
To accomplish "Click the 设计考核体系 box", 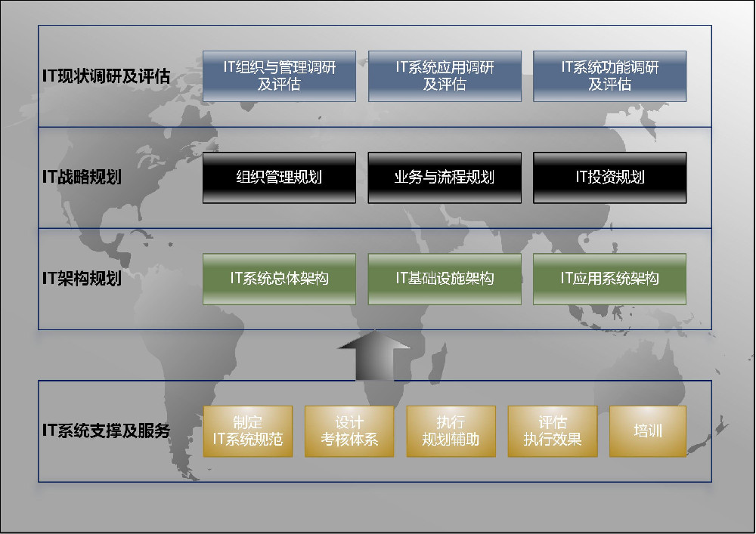I will [x=350, y=431].
